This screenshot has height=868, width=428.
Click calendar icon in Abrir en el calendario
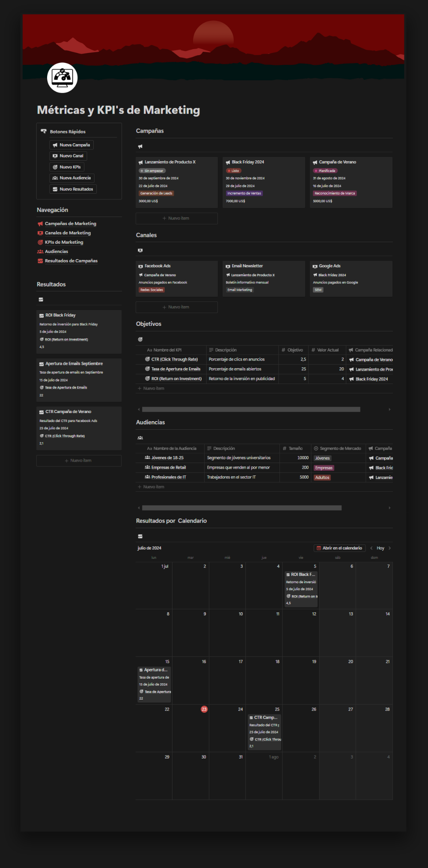coord(318,548)
